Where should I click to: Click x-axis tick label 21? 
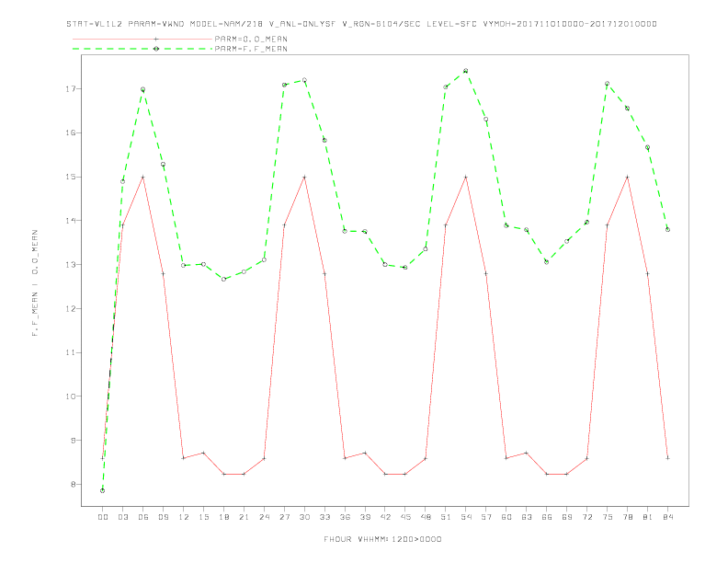tap(244, 517)
